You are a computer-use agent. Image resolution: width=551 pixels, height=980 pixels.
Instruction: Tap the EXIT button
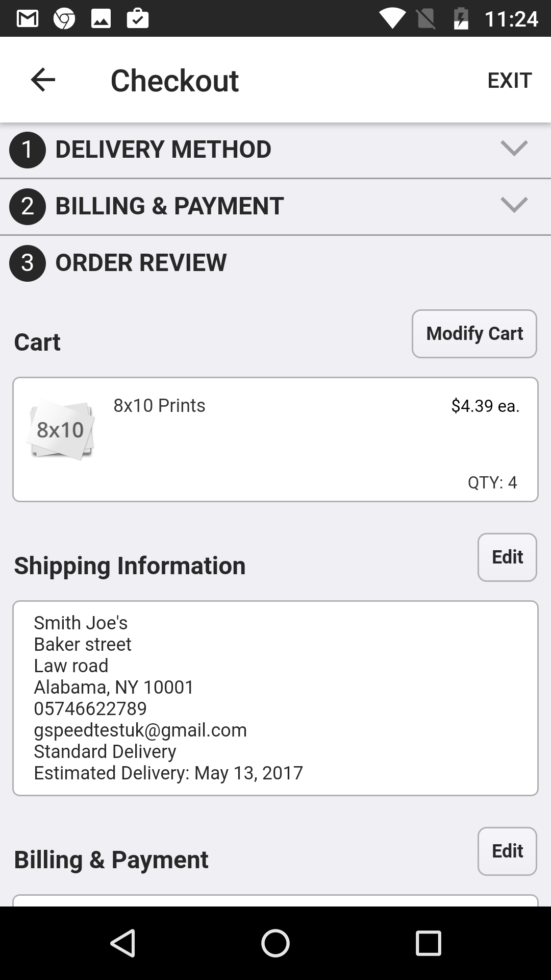click(509, 80)
